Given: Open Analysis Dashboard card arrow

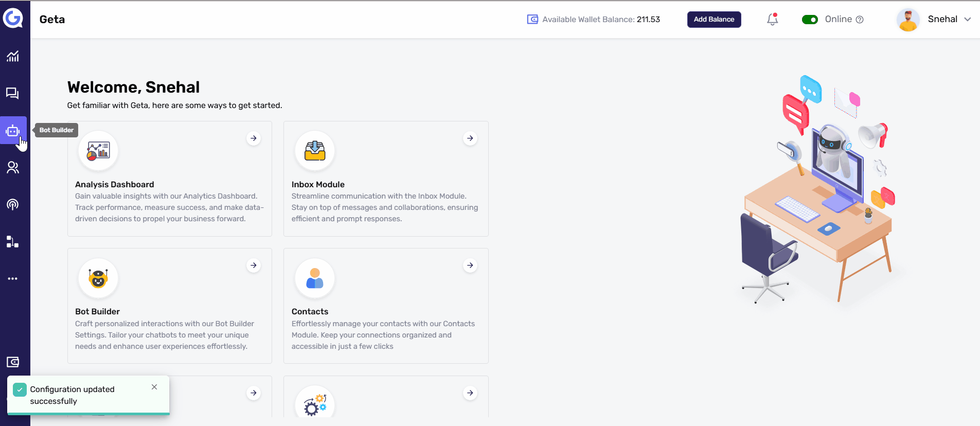Looking at the screenshot, I should (254, 138).
